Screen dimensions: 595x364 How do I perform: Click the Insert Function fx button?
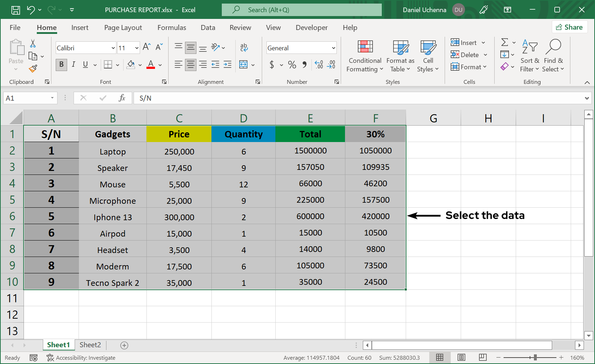coord(122,98)
